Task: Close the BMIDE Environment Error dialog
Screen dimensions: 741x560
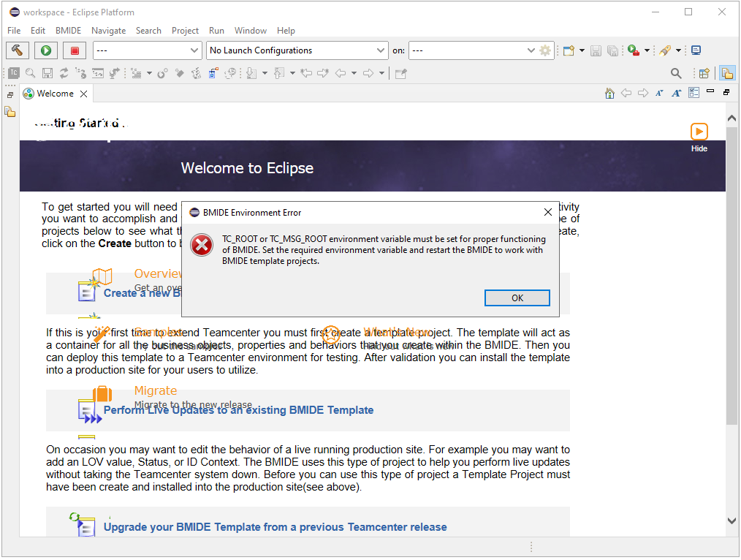Action: pos(548,212)
